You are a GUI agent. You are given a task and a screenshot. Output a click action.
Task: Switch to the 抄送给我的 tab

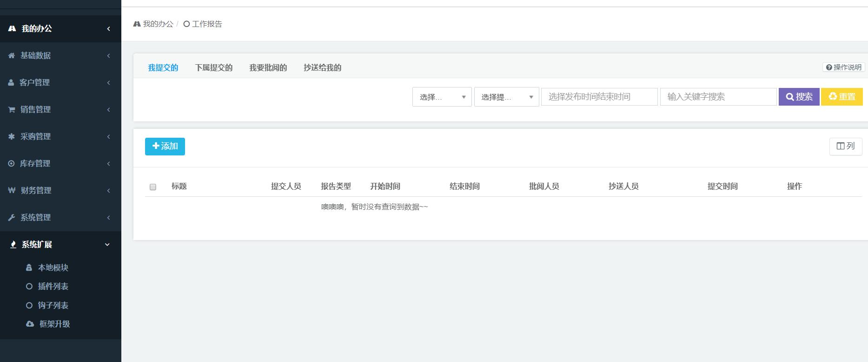pos(323,67)
